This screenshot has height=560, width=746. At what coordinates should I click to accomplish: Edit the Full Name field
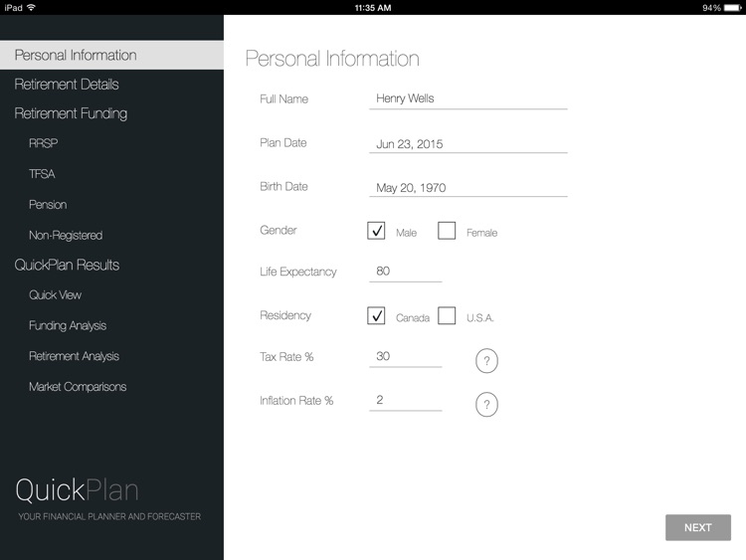(468, 98)
